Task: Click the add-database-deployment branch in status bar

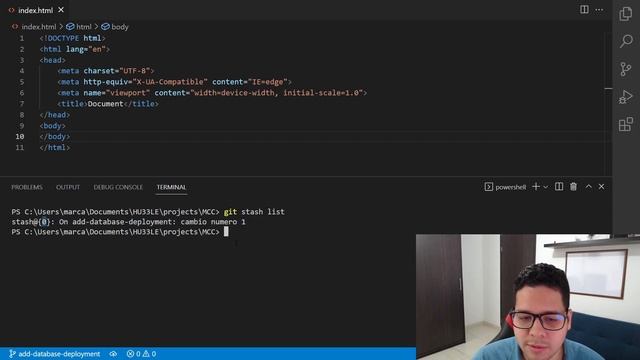Action: [55, 354]
